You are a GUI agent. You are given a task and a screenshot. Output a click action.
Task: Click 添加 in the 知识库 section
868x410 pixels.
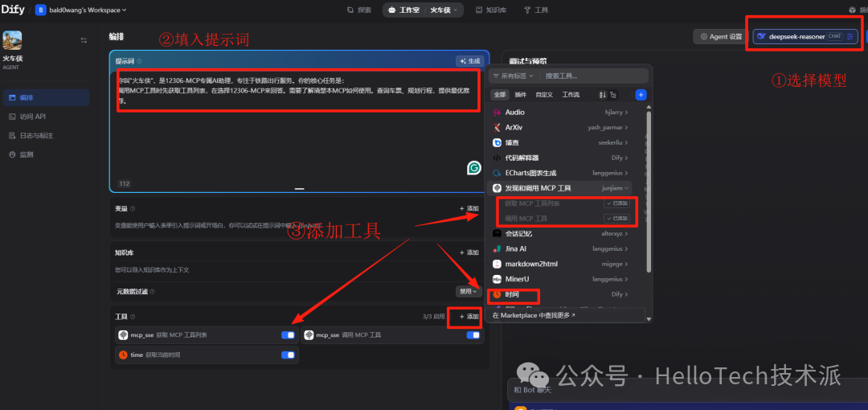(x=469, y=252)
